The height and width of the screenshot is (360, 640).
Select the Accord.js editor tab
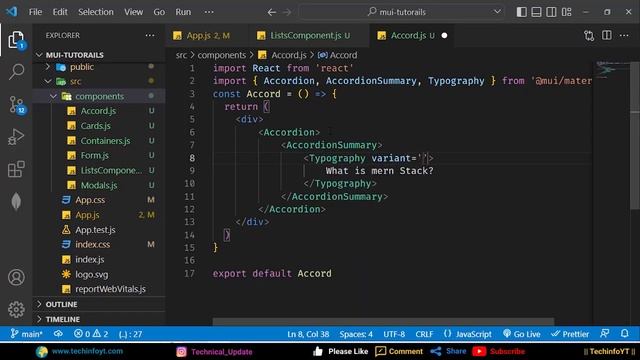click(x=411, y=36)
